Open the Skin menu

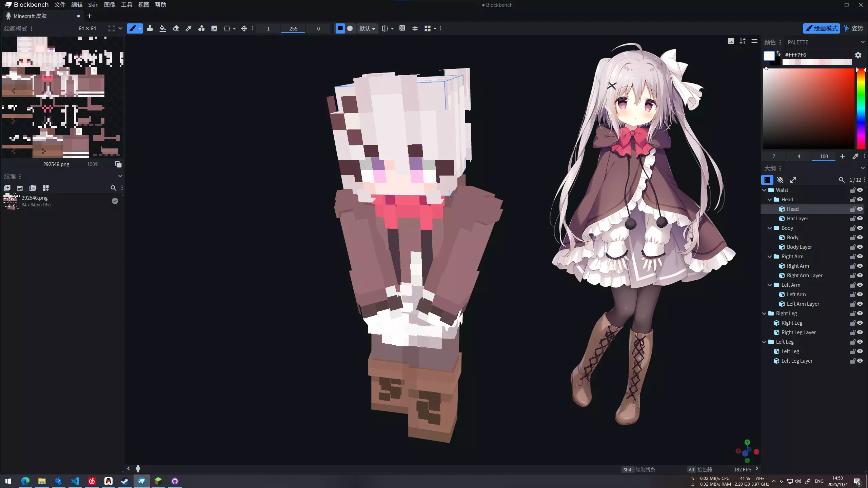tap(93, 5)
